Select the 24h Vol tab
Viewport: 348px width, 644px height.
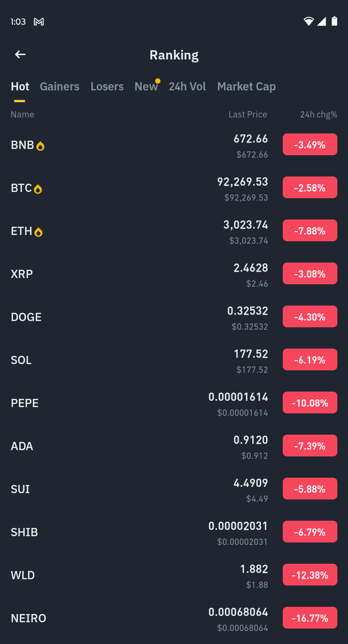pyautogui.click(x=187, y=87)
